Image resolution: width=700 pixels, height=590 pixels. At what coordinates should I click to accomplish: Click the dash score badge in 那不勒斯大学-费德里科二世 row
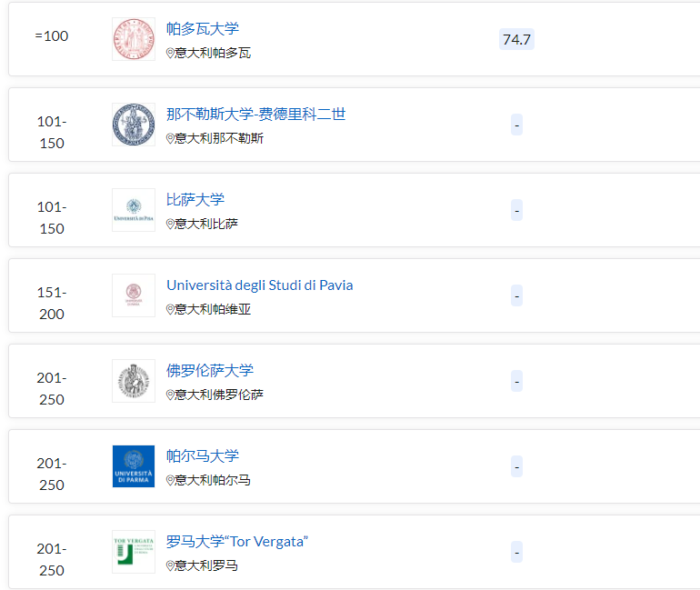point(516,125)
